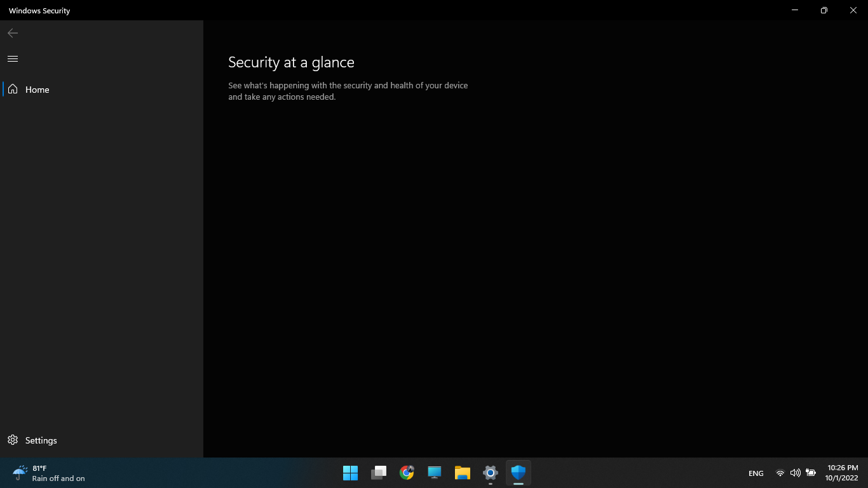
Task: Launch Google Chrome from the taskbar
Action: pyautogui.click(x=407, y=473)
